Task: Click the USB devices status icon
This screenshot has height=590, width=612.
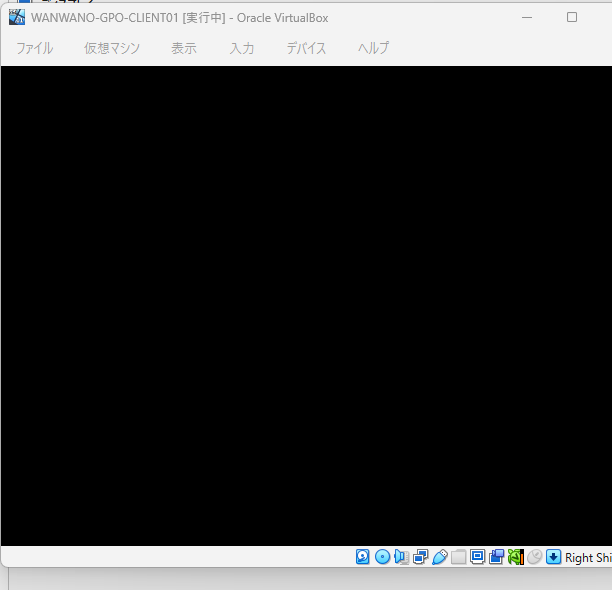Action: point(439,557)
